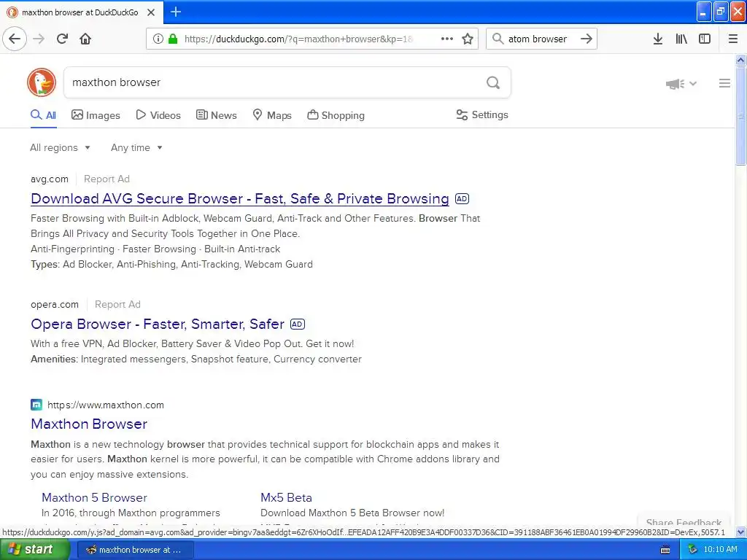Click the avg.com domain label

pos(50,179)
